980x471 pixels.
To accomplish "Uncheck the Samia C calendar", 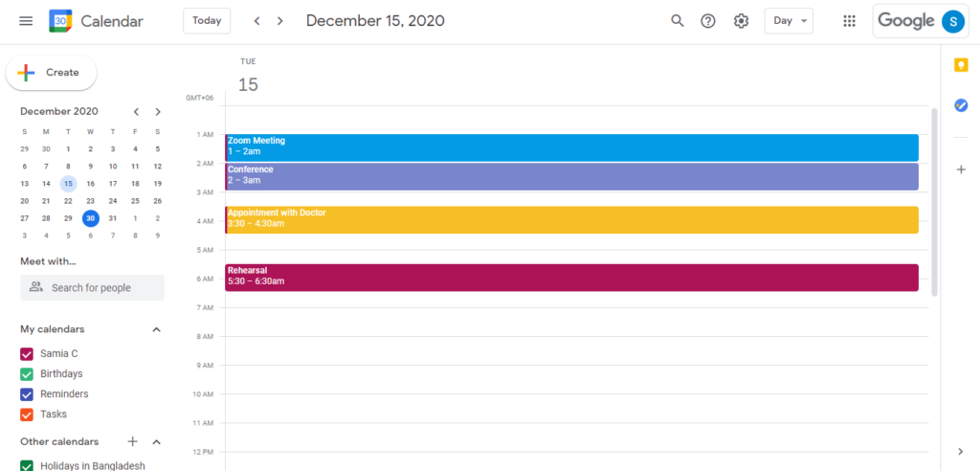I will [x=27, y=354].
